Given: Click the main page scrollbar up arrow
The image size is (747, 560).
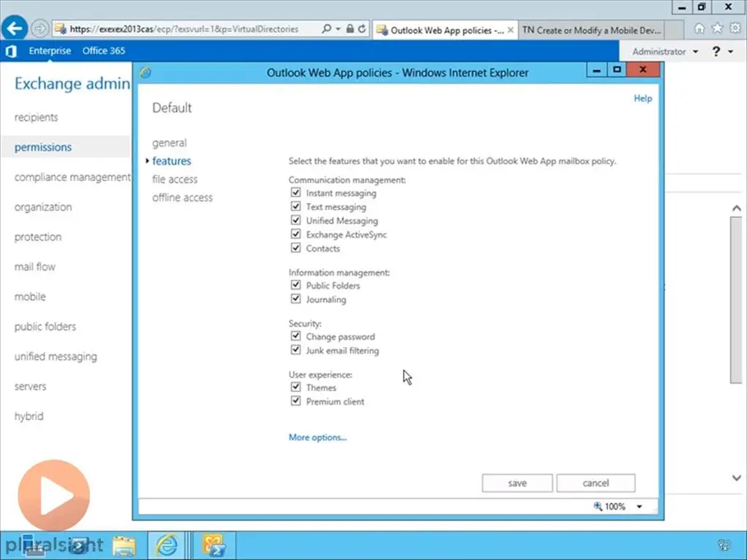Looking at the screenshot, I should pos(737,208).
